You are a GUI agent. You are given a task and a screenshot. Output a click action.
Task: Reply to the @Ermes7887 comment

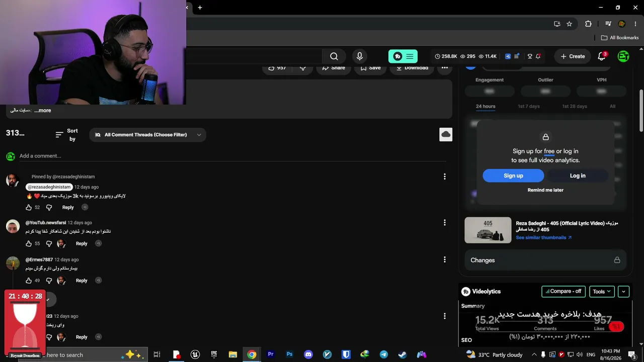(82, 281)
